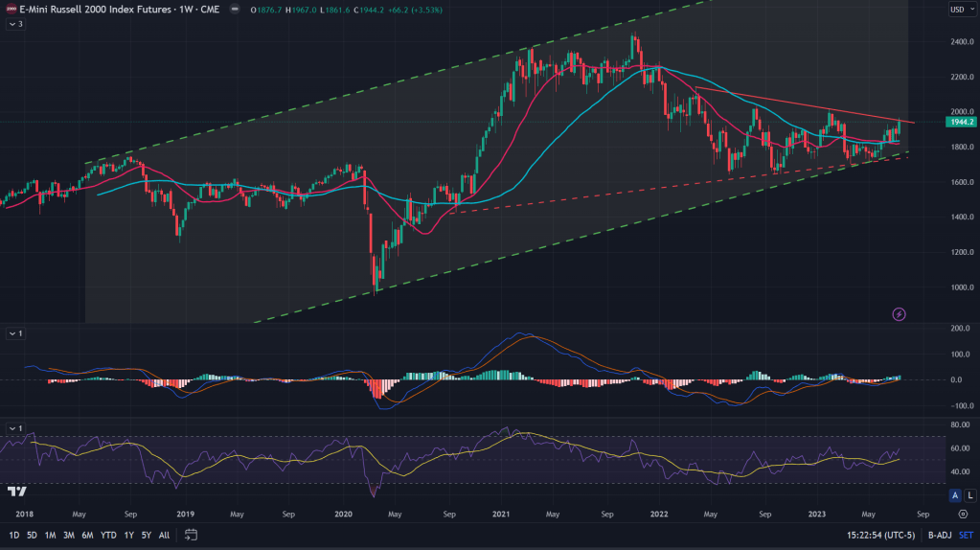Click the purple lightning bolt event icon
The height and width of the screenshot is (550, 980).
[x=899, y=313]
